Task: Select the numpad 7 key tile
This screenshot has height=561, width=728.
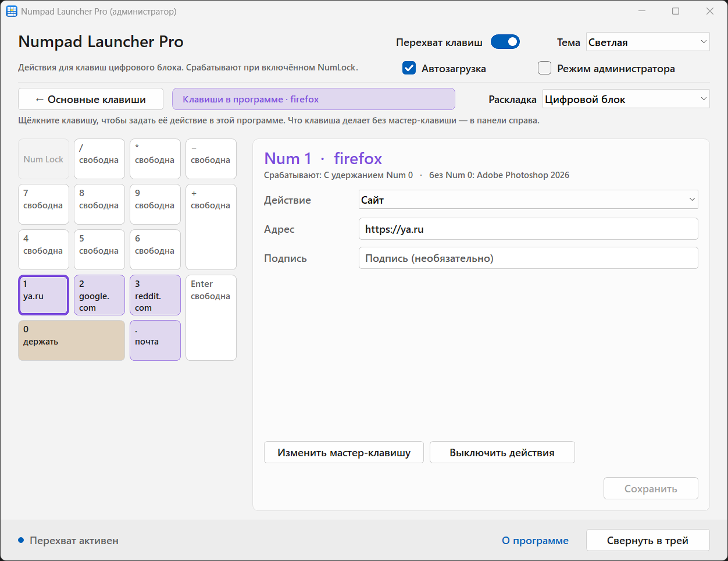Action: pos(44,204)
